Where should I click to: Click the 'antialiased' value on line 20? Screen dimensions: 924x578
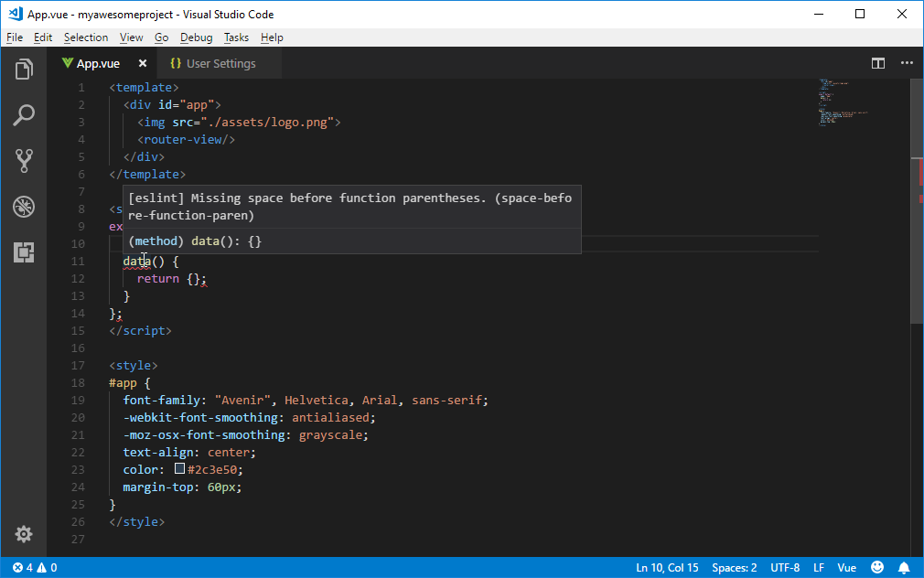coord(330,417)
